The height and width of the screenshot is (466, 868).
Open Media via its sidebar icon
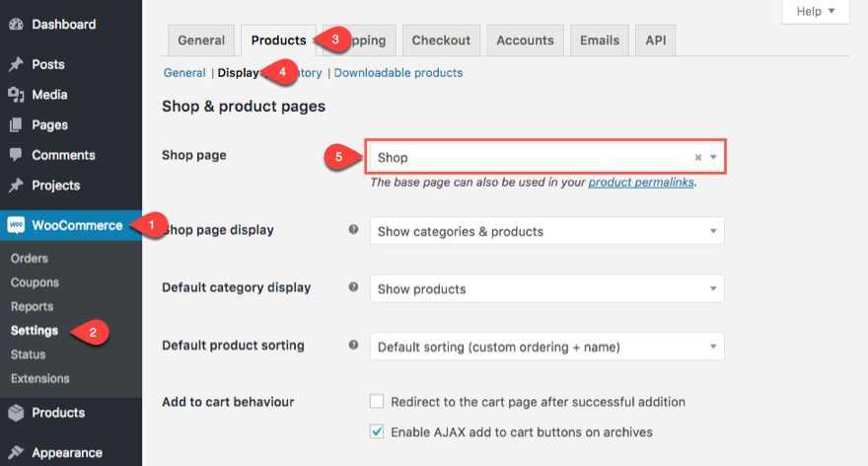point(16,95)
